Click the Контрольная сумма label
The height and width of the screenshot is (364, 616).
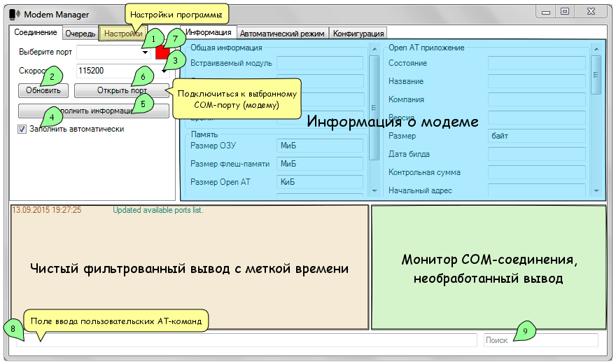(424, 172)
